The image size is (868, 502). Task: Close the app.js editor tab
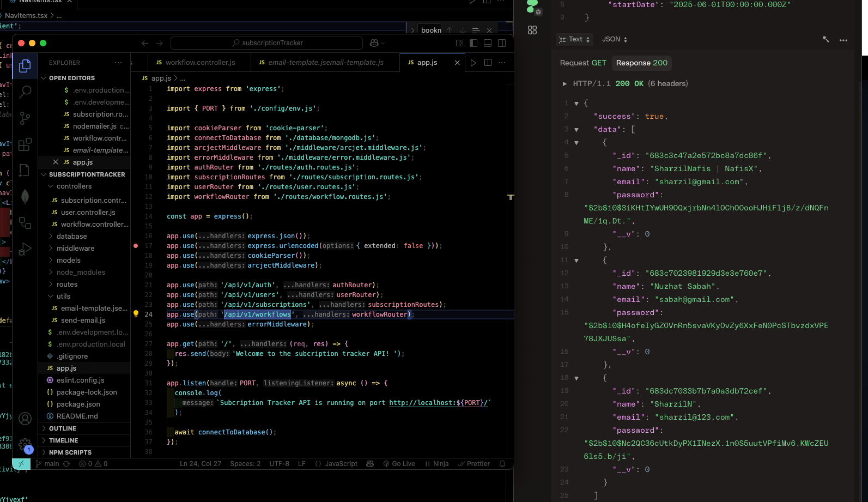[457, 63]
